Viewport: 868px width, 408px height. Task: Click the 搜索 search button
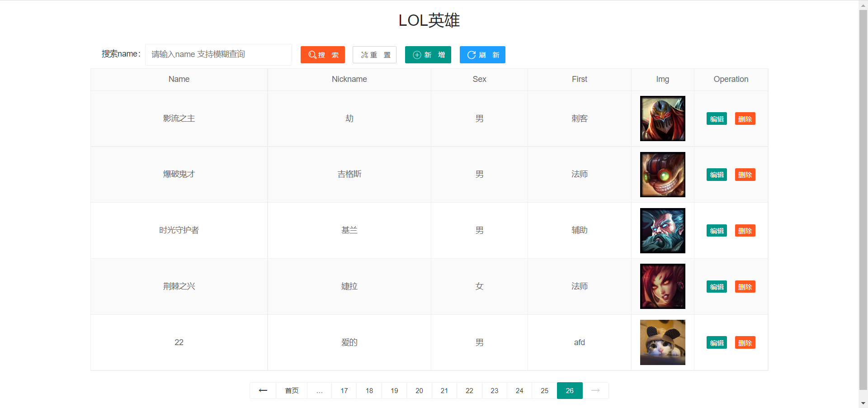(x=323, y=55)
